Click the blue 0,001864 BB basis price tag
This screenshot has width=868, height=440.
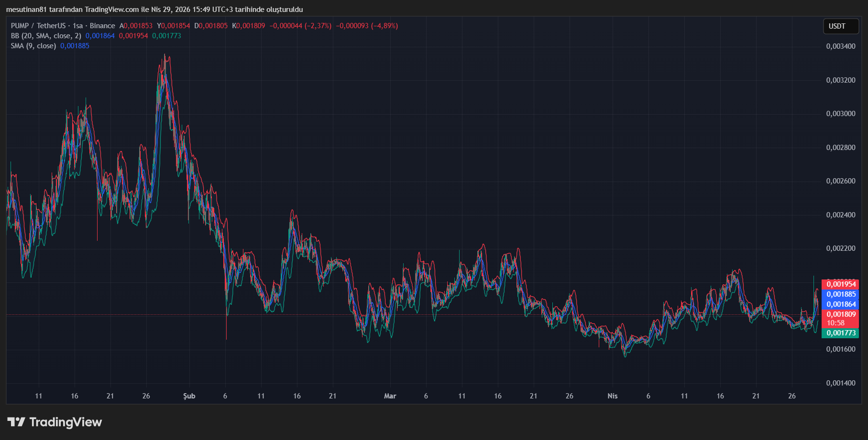tap(841, 304)
